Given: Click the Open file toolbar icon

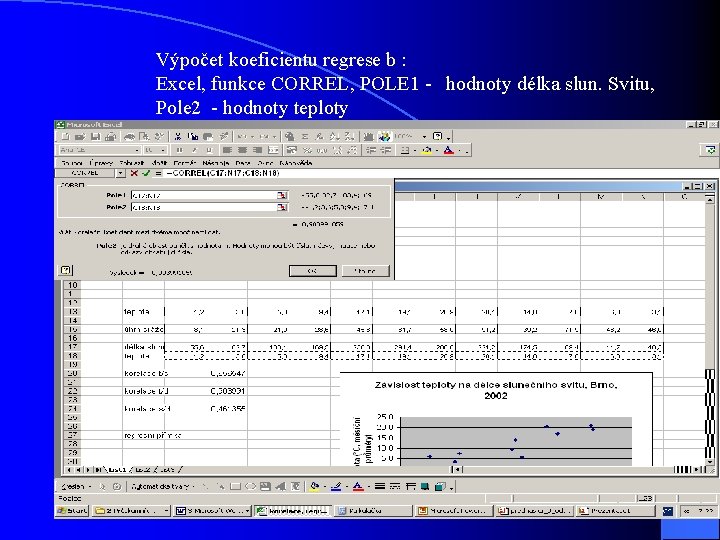Looking at the screenshot, I should point(80,136).
